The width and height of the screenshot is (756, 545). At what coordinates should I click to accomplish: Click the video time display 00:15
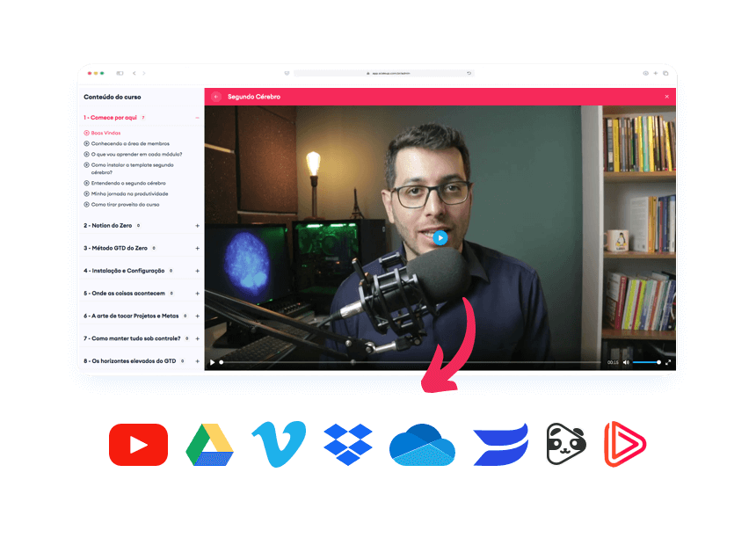pyautogui.click(x=613, y=362)
